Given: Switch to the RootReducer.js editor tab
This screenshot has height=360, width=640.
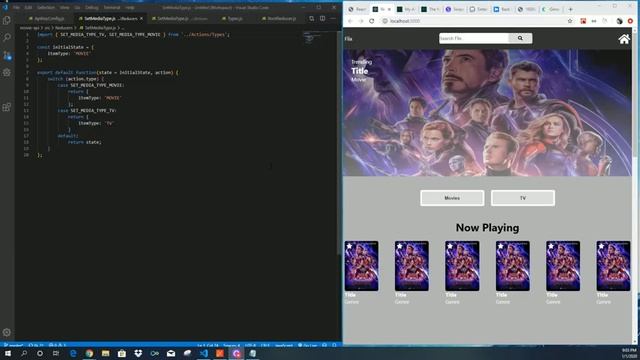Looking at the screenshot, I should pos(279,19).
